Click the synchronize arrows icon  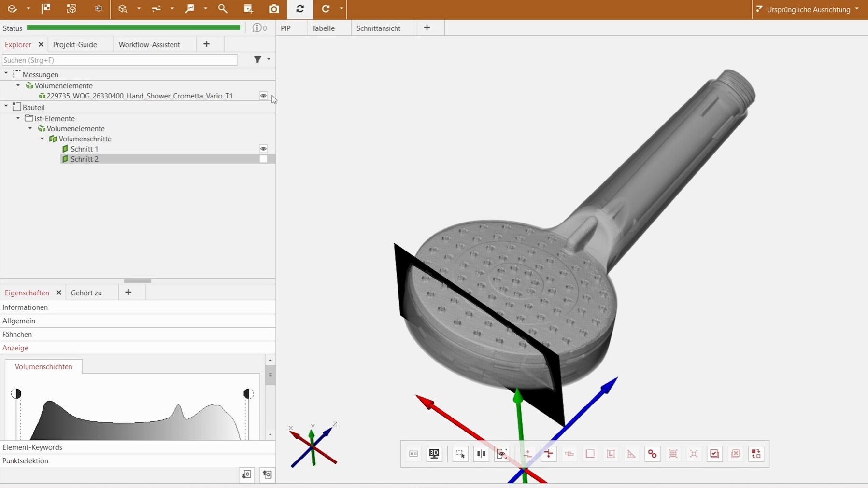point(300,9)
